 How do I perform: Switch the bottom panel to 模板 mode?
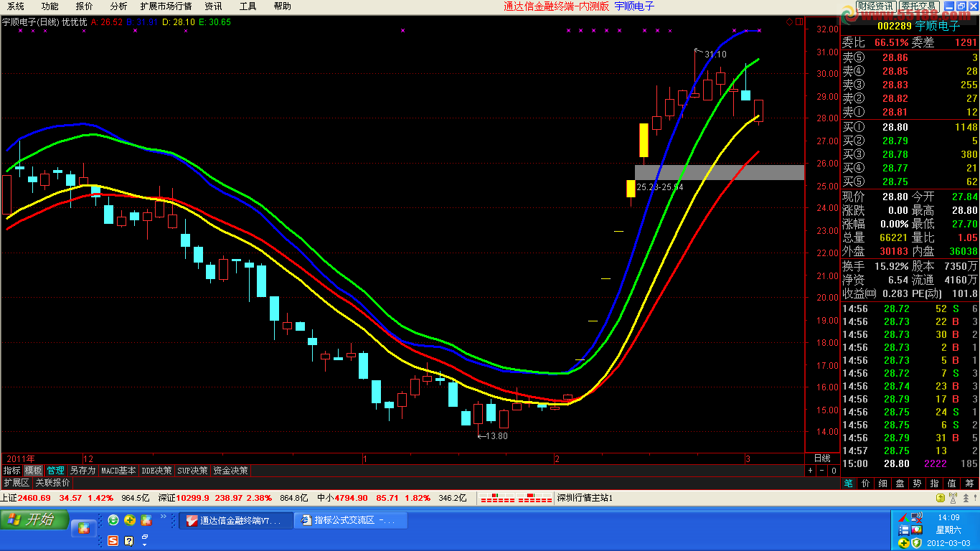33,471
